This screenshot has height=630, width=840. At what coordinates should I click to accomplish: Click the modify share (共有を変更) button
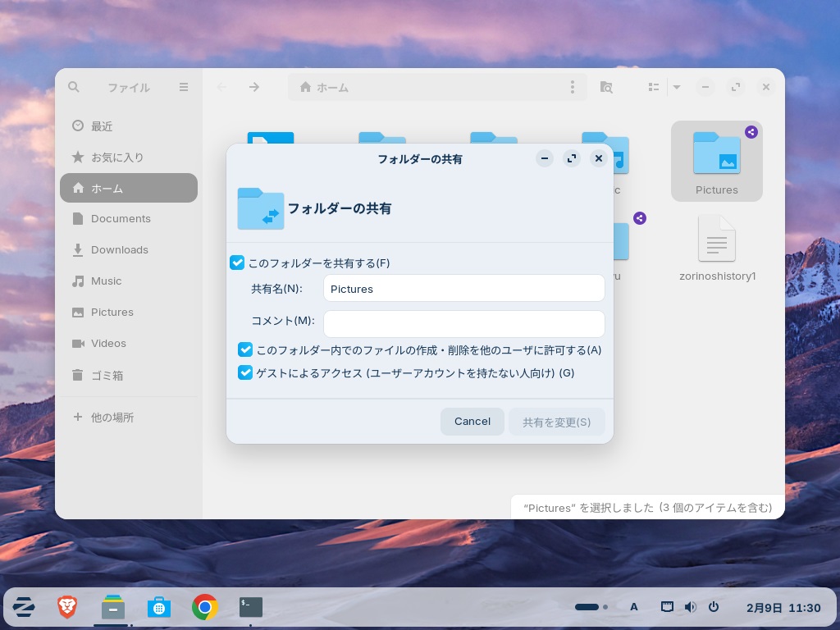pos(557,422)
